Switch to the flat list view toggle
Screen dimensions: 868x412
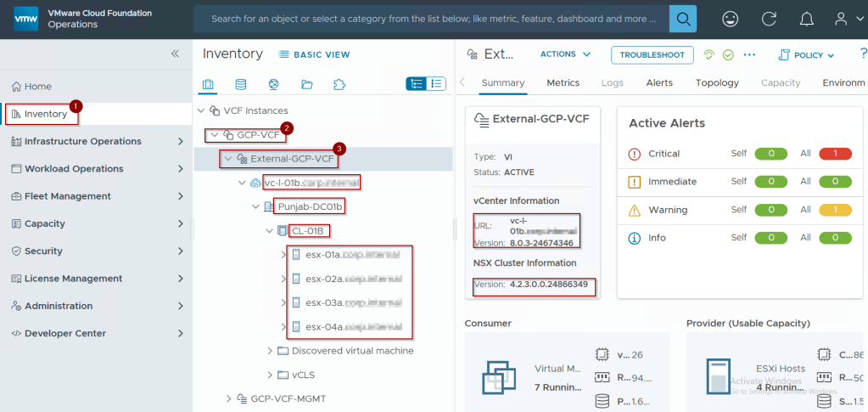coord(435,84)
